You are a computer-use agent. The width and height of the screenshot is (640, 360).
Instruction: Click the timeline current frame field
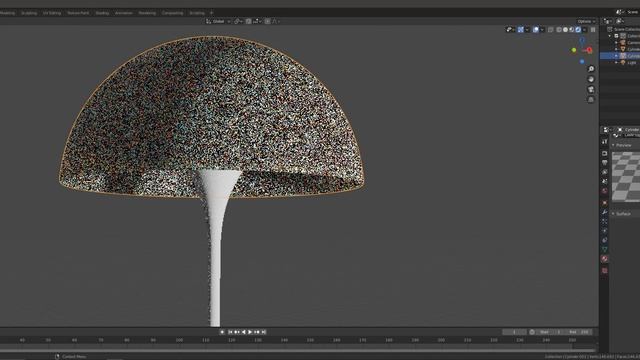click(x=514, y=332)
